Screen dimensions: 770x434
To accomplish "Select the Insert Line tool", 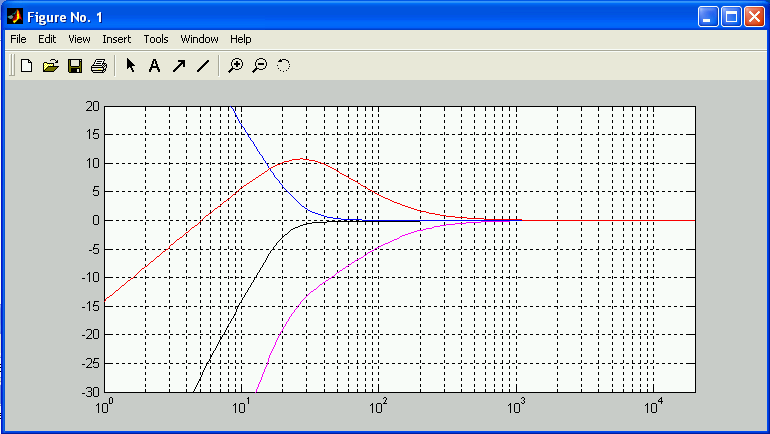I will pyautogui.click(x=203, y=65).
